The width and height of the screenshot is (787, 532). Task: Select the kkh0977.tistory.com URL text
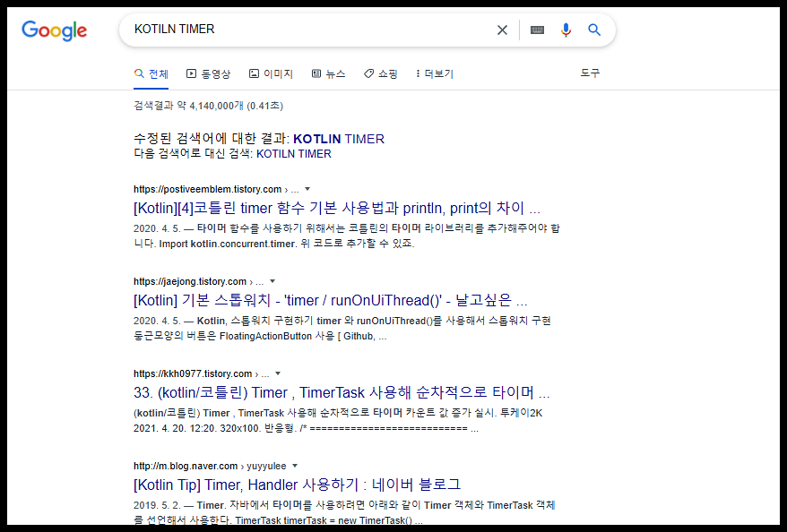193,373
